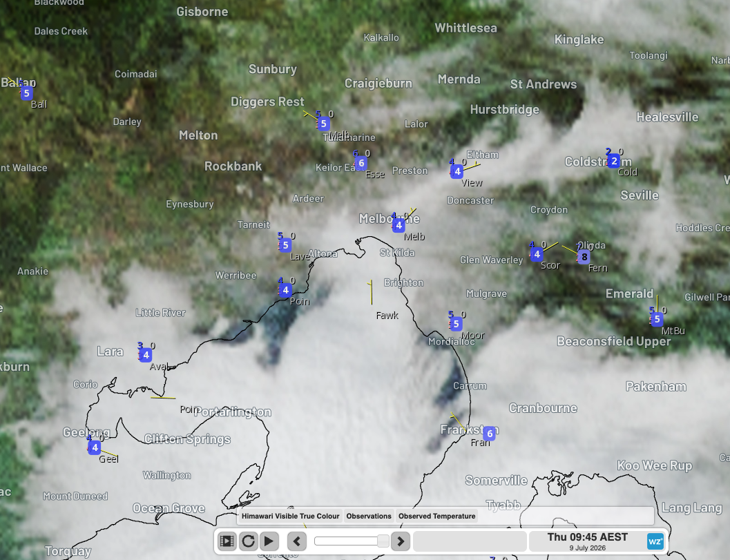Click the Healesville map label

pos(667,117)
